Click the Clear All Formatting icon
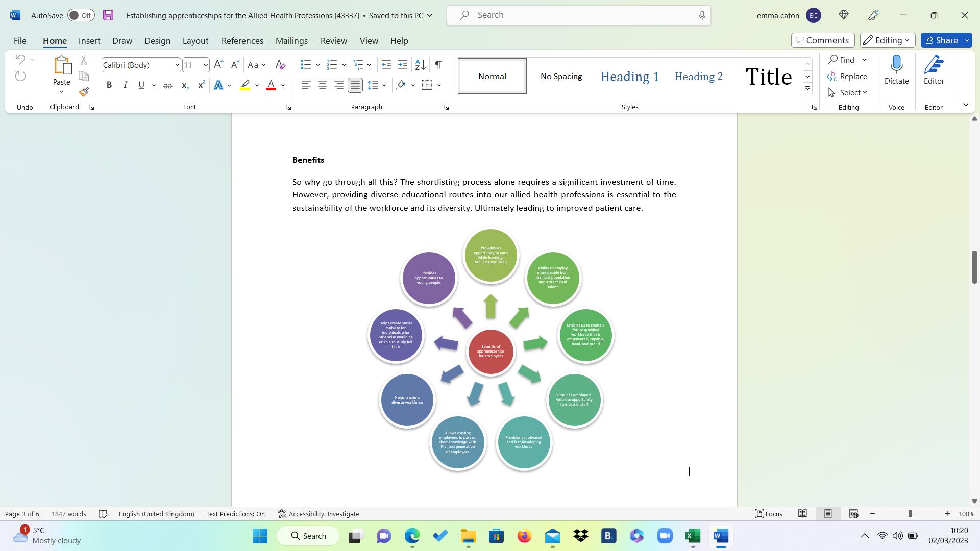 tap(280, 65)
